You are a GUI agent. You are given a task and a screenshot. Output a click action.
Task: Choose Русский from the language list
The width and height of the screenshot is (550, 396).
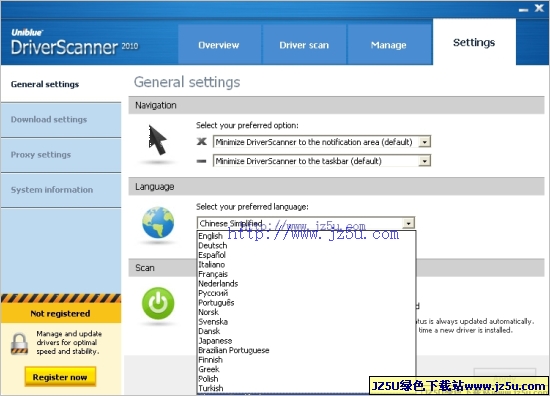coord(306,293)
